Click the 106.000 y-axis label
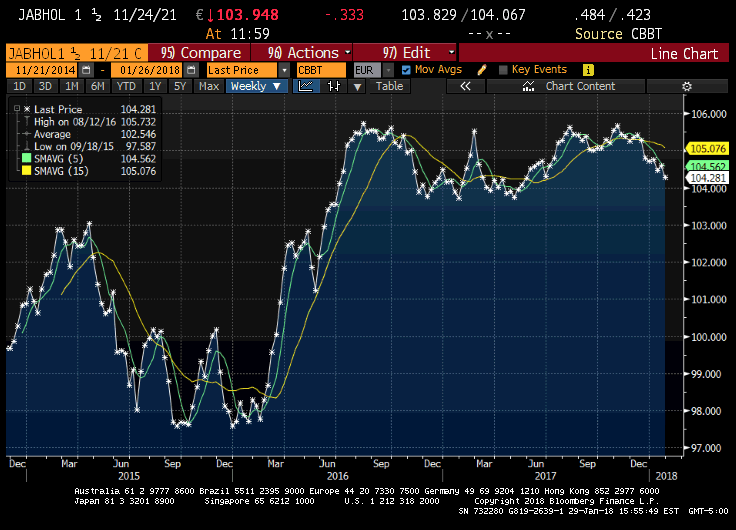This screenshot has height=530, width=736. (x=709, y=114)
